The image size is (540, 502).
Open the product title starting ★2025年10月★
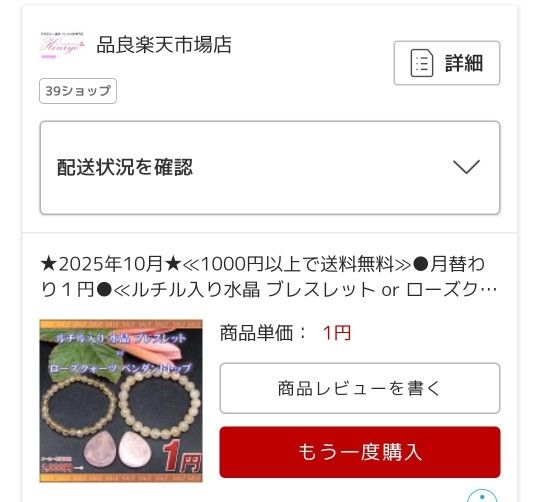click(x=269, y=277)
